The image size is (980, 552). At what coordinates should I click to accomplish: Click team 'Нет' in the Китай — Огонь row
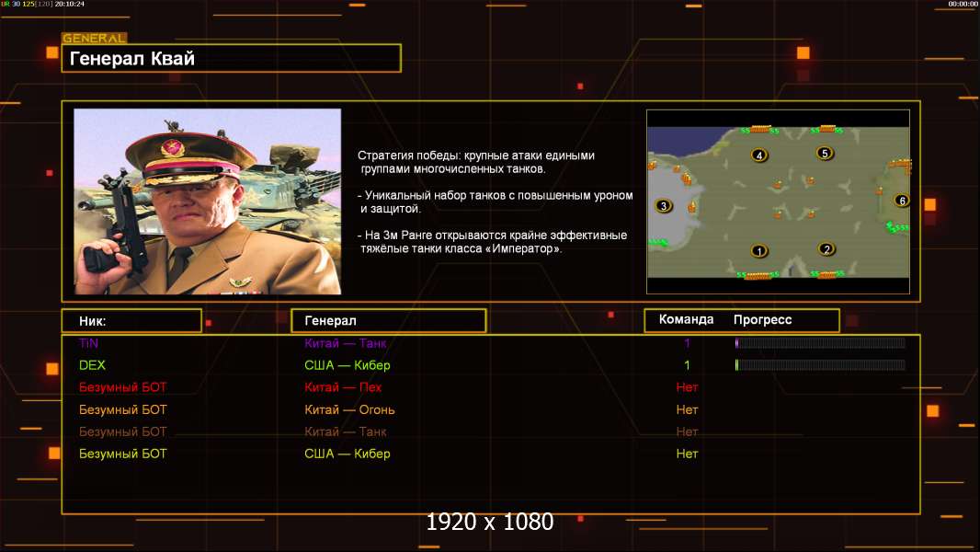coord(687,409)
